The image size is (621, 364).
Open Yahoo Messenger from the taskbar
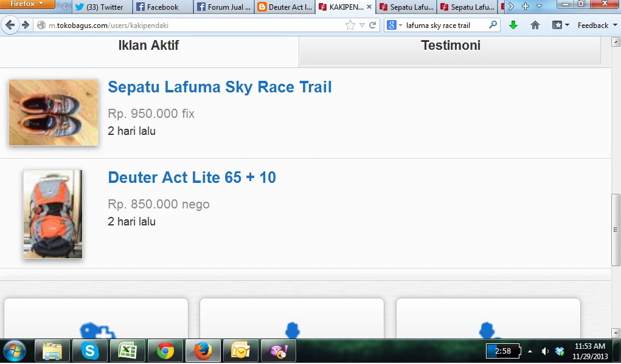coord(278,351)
